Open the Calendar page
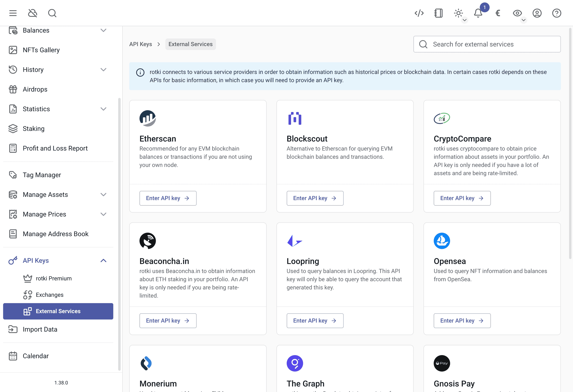The image size is (573, 392). point(58,356)
